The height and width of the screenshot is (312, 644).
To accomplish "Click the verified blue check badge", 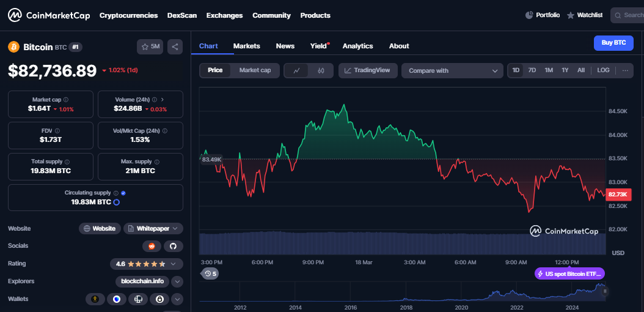I will click(x=123, y=193).
